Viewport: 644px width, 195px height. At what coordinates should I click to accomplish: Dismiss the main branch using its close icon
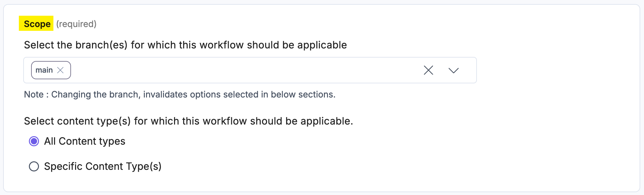pyautogui.click(x=61, y=70)
